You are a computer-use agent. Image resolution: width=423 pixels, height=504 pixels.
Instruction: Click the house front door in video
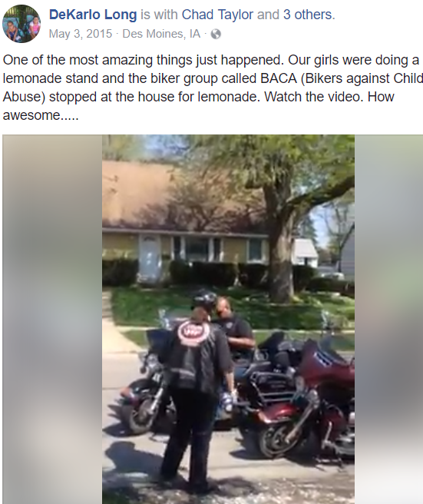(149, 257)
